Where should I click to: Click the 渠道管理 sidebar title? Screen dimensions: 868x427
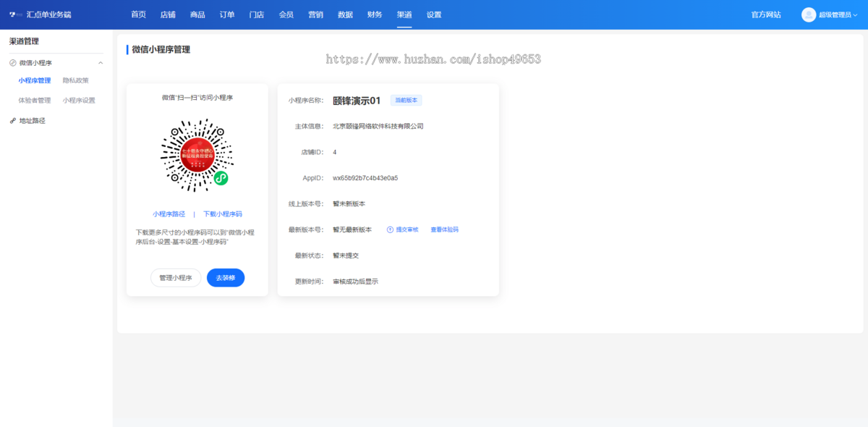(24, 42)
